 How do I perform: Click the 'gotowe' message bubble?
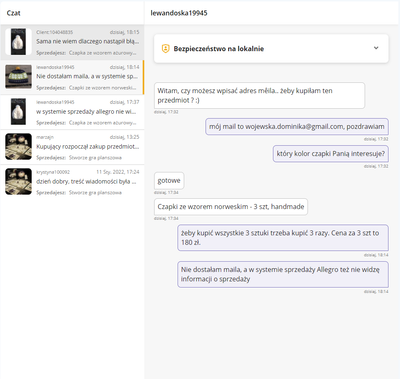point(169,181)
